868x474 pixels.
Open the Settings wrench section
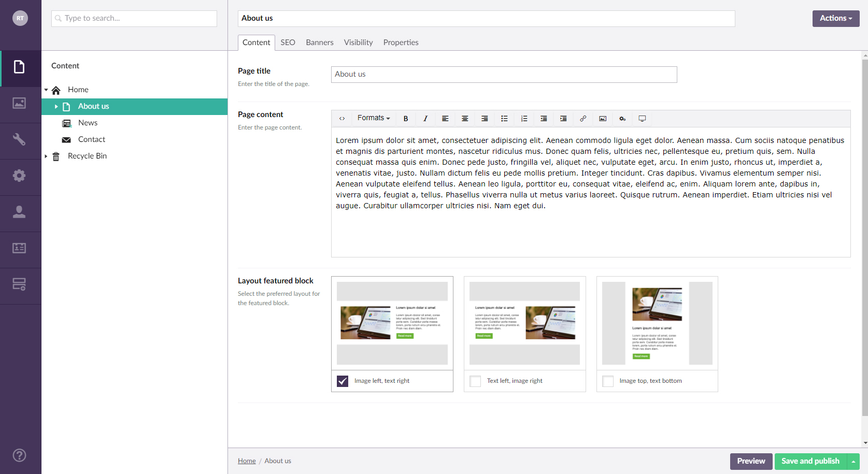click(x=19, y=139)
